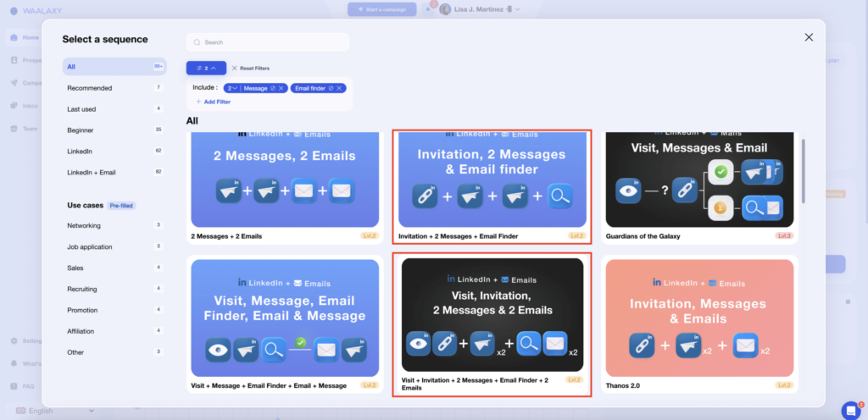Close the Select a sequence dialog
The height and width of the screenshot is (420, 868).
tap(809, 37)
